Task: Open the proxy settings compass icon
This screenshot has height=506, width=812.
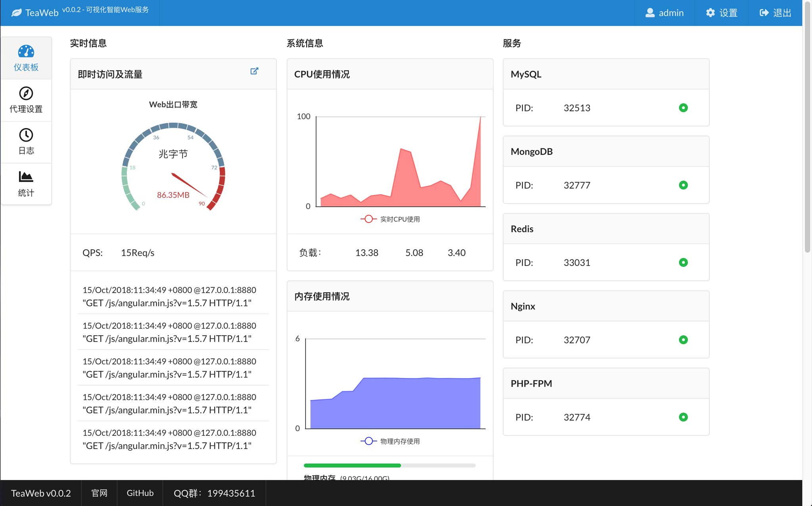Action: tap(26, 93)
